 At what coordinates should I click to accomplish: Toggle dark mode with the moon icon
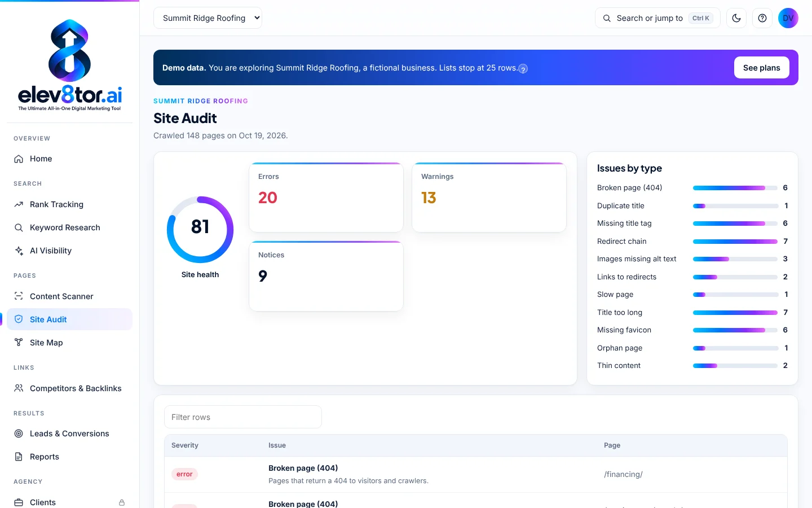(x=736, y=18)
